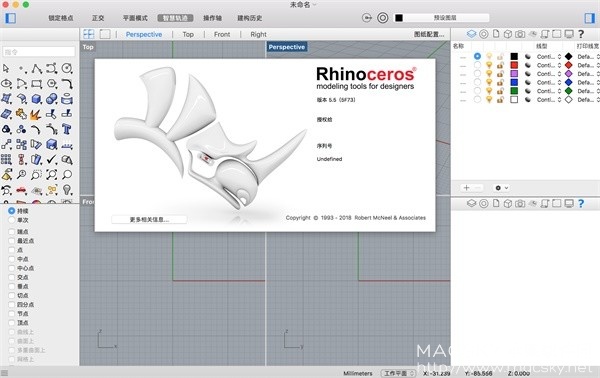Open the camera panel icon
This screenshot has width=600, height=378.
tap(520, 34)
